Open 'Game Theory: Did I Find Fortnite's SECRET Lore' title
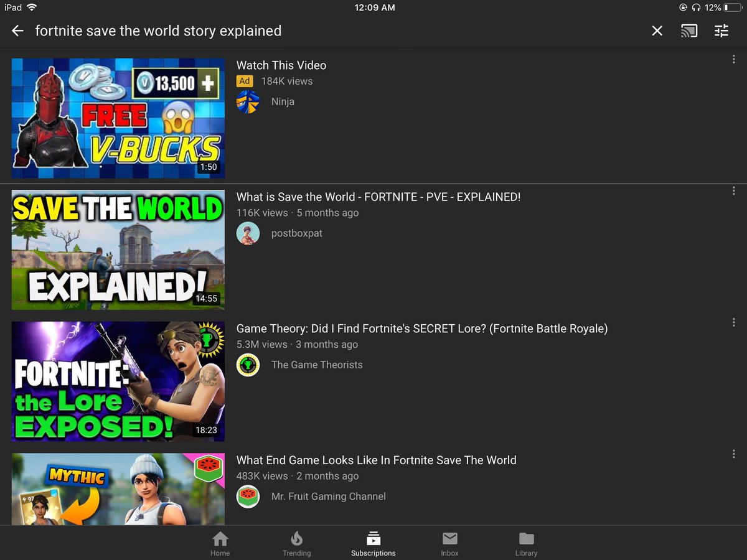Viewport: 747px width, 560px height. click(x=422, y=329)
